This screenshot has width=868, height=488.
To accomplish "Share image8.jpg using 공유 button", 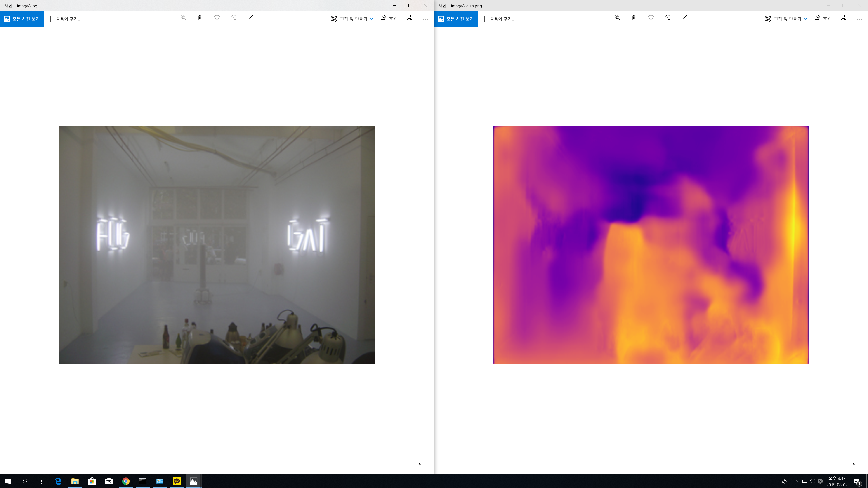I will tap(389, 18).
